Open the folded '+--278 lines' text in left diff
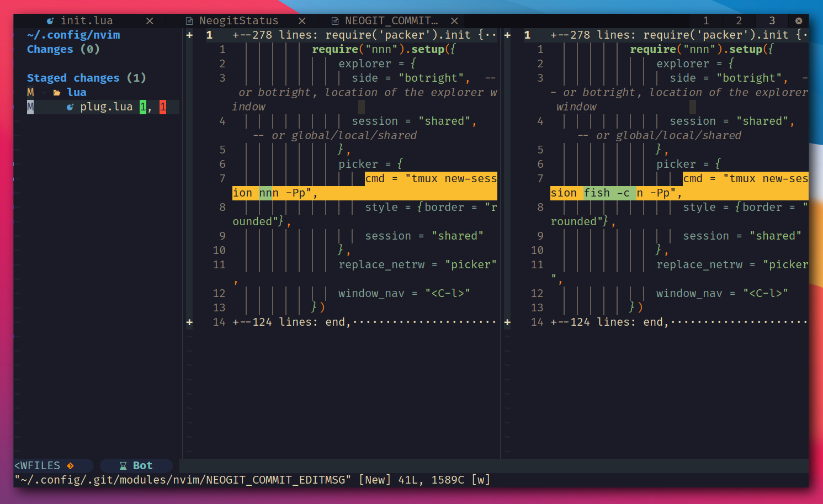The height and width of the screenshot is (504, 823). 365,35
